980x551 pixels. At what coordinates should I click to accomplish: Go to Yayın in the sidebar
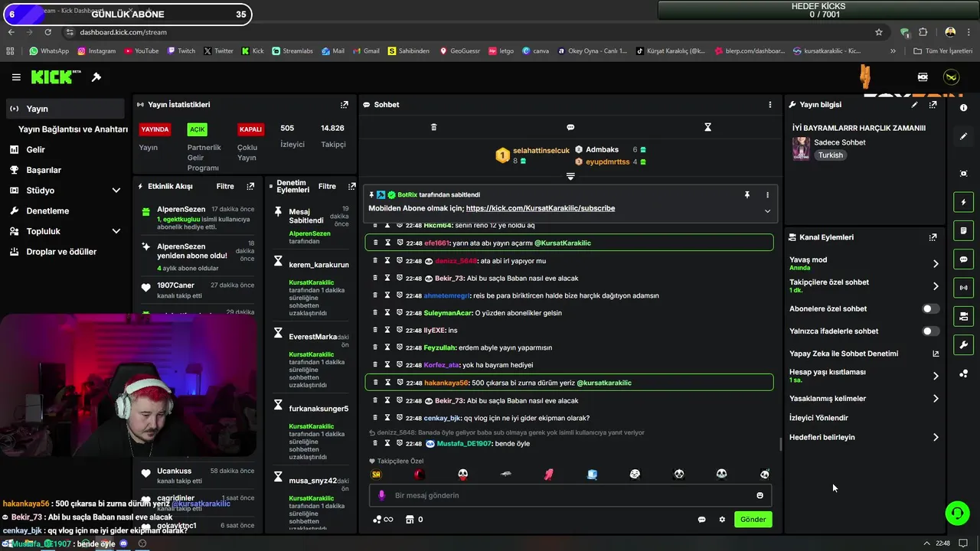pyautogui.click(x=65, y=109)
